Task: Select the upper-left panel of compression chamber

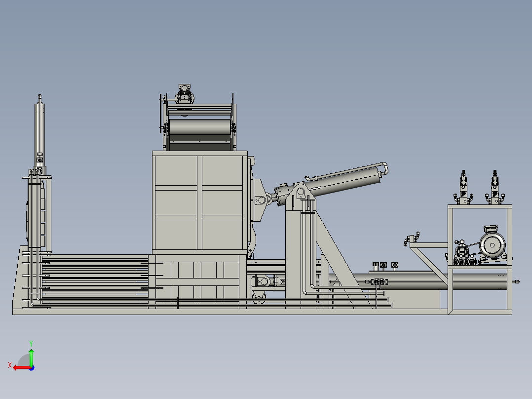Action: pos(177,170)
